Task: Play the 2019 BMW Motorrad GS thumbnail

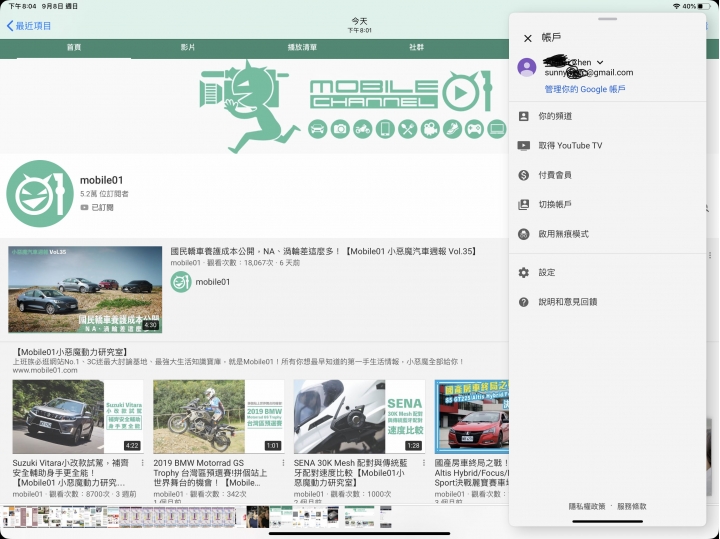Action: [x=219, y=416]
